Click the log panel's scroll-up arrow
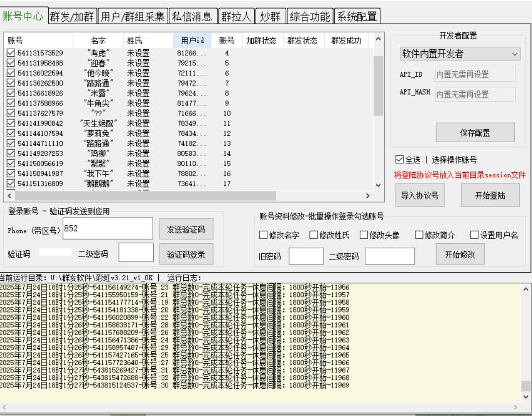Image resolution: width=532 pixels, height=416 pixels. (525, 289)
